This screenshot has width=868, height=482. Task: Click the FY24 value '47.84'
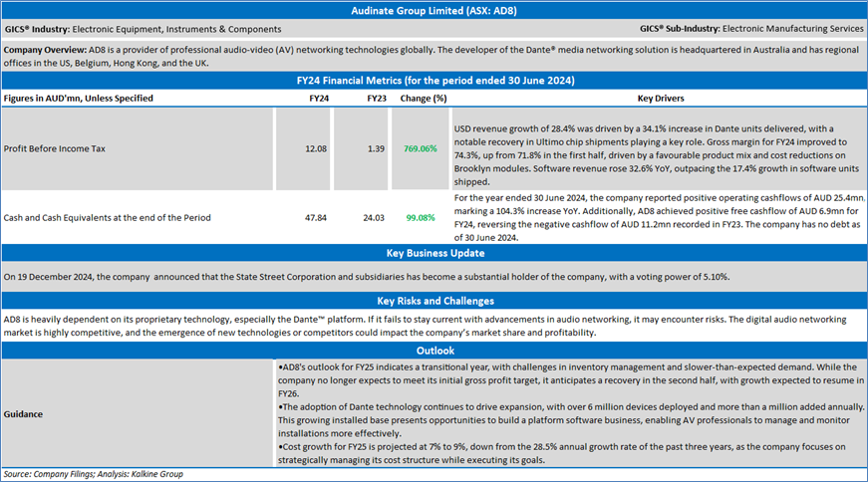[x=316, y=218]
